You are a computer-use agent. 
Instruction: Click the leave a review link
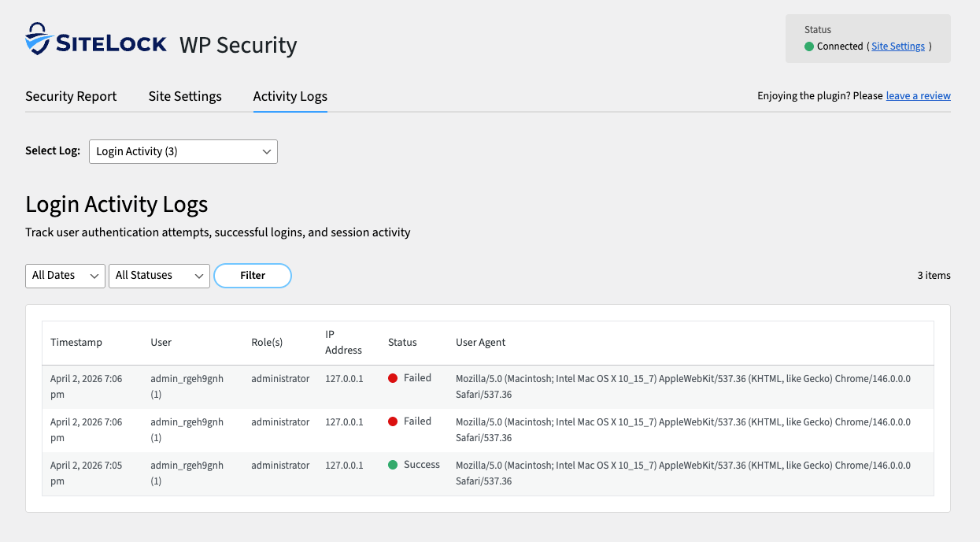point(918,95)
